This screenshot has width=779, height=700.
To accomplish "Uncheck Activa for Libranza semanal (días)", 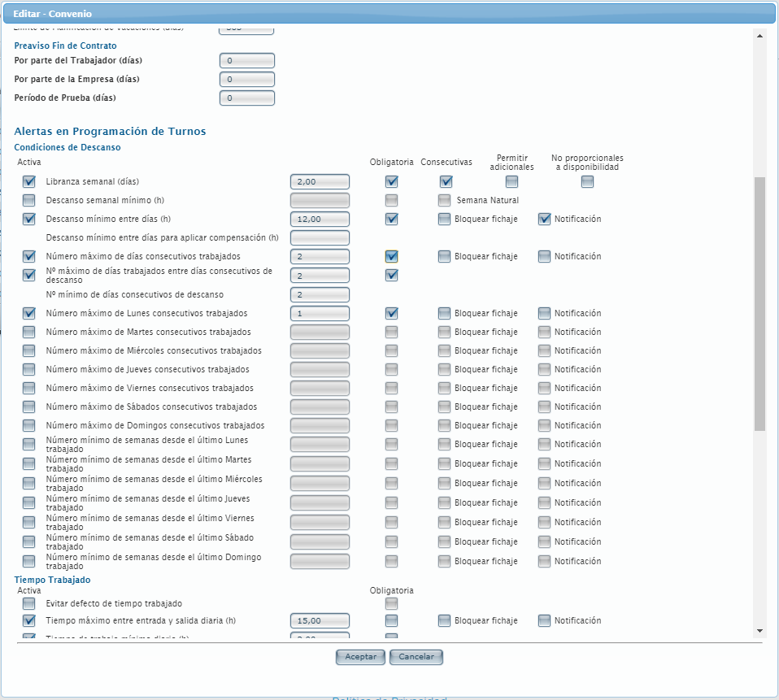I will pyautogui.click(x=29, y=181).
